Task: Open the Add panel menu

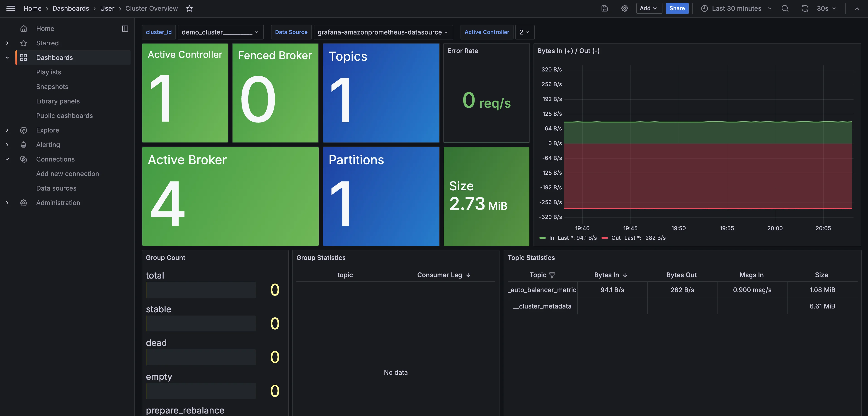Action: (x=648, y=8)
